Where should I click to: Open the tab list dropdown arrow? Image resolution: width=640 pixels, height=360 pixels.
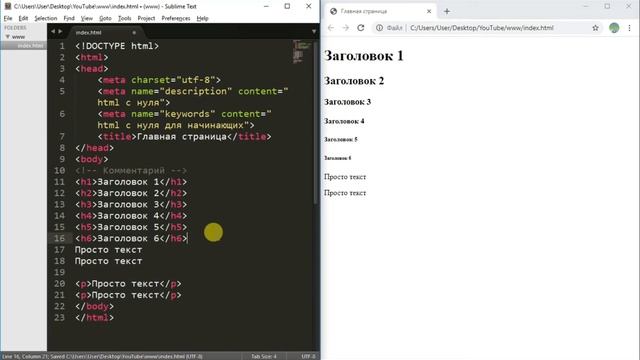point(314,31)
